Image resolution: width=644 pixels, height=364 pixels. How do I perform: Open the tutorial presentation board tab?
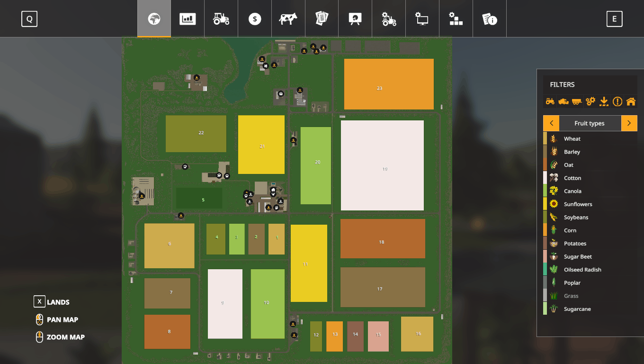tap(355, 19)
